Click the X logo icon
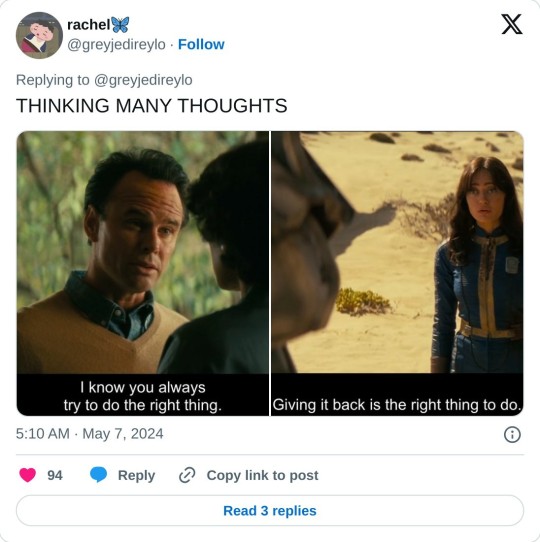Screen dimensions: 540x542 [x=512, y=24]
